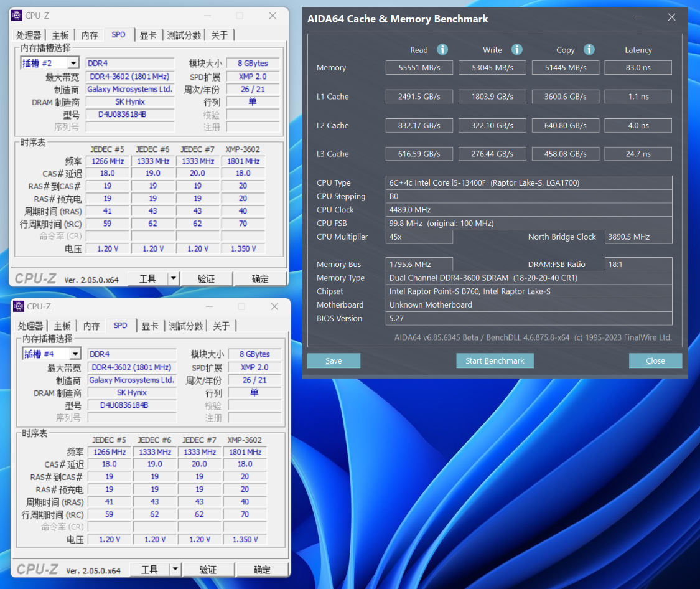Click the 确定 button in lower CPU-Z
The height and width of the screenshot is (589, 700).
tap(262, 570)
